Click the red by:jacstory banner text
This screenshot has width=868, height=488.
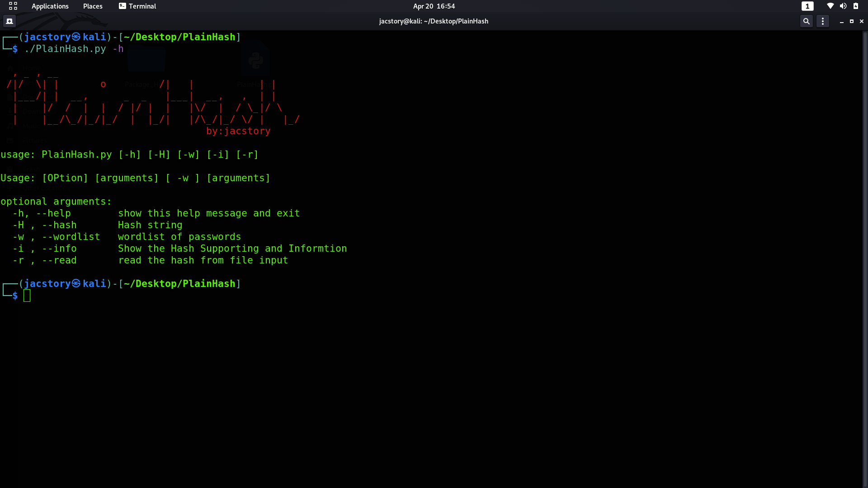click(x=238, y=131)
